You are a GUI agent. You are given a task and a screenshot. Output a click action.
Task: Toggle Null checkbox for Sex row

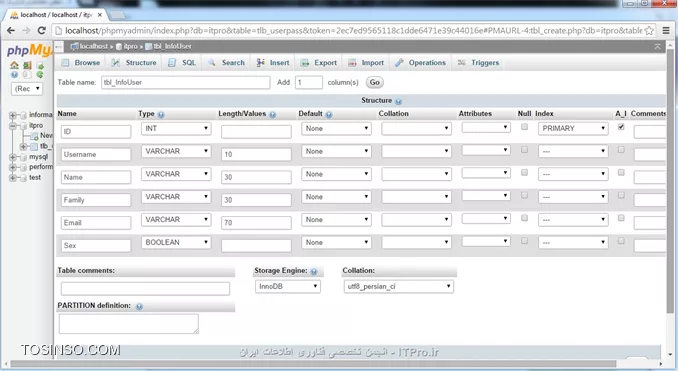pos(524,241)
